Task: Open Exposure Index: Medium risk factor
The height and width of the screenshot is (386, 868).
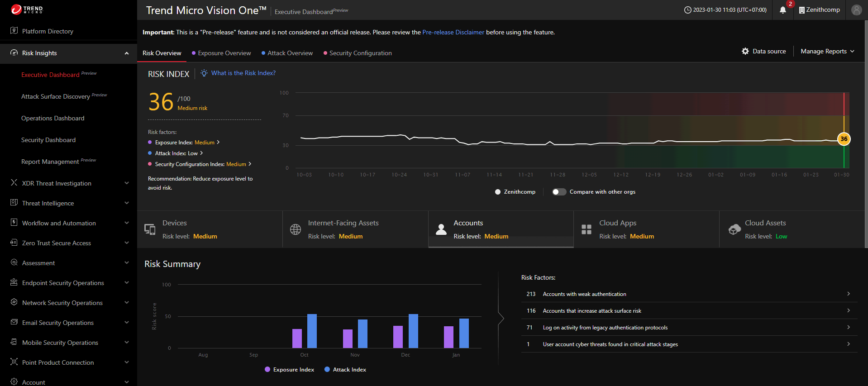Action: 184,142
